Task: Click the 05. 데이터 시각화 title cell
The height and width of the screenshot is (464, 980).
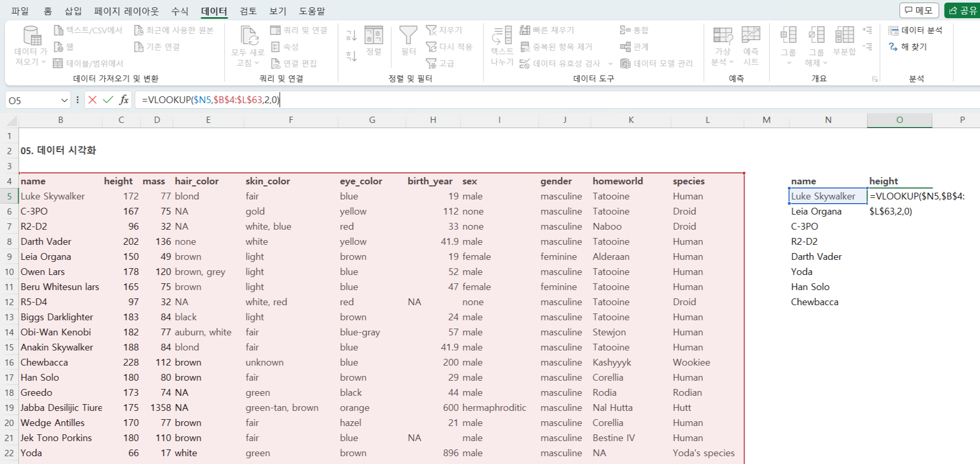Action: 58,151
